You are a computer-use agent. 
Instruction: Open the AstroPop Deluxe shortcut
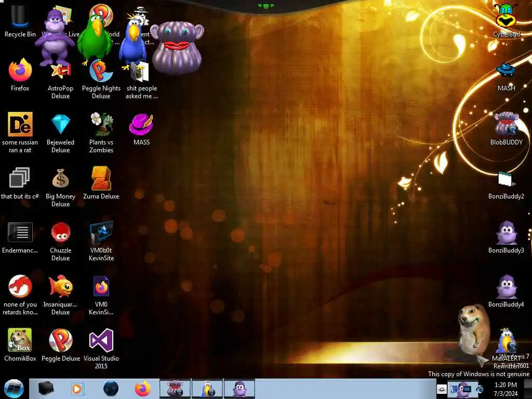(60, 82)
